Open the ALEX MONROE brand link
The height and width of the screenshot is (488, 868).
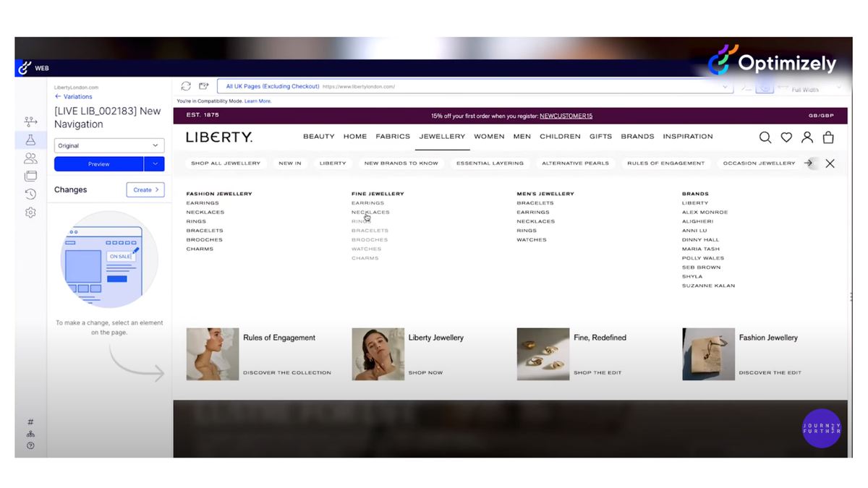point(705,213)
